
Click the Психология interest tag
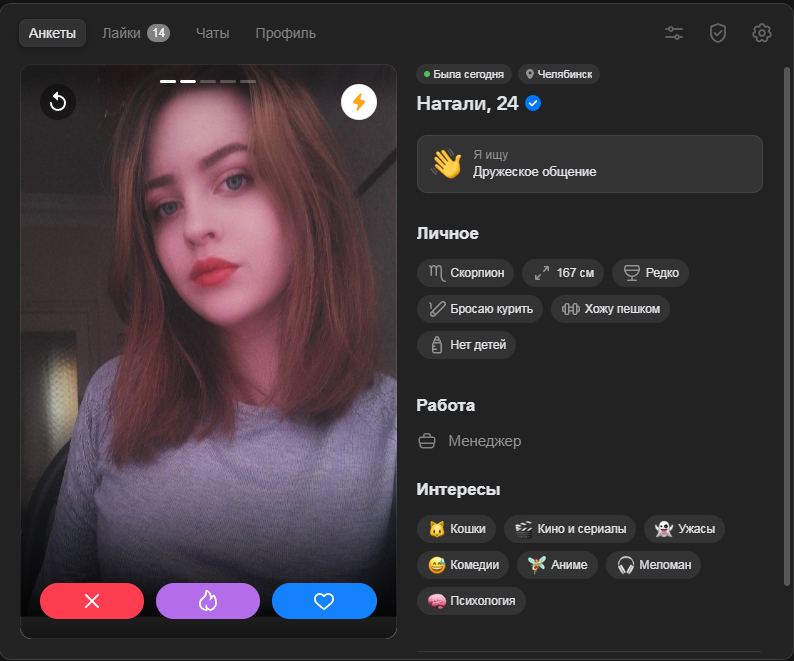tap(471, 601)
